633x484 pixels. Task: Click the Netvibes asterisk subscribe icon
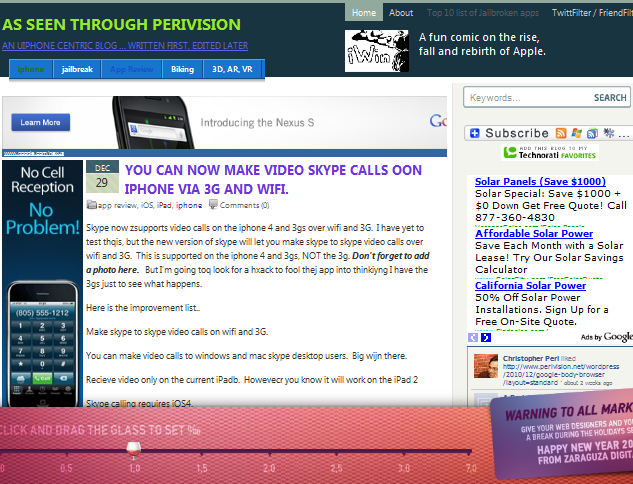pos(608,133)
